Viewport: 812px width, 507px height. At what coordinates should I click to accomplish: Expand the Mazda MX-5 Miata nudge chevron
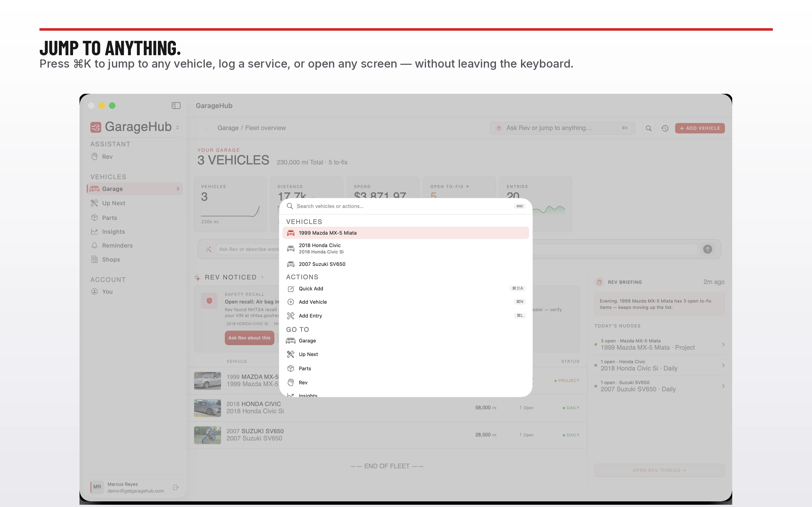723,344
